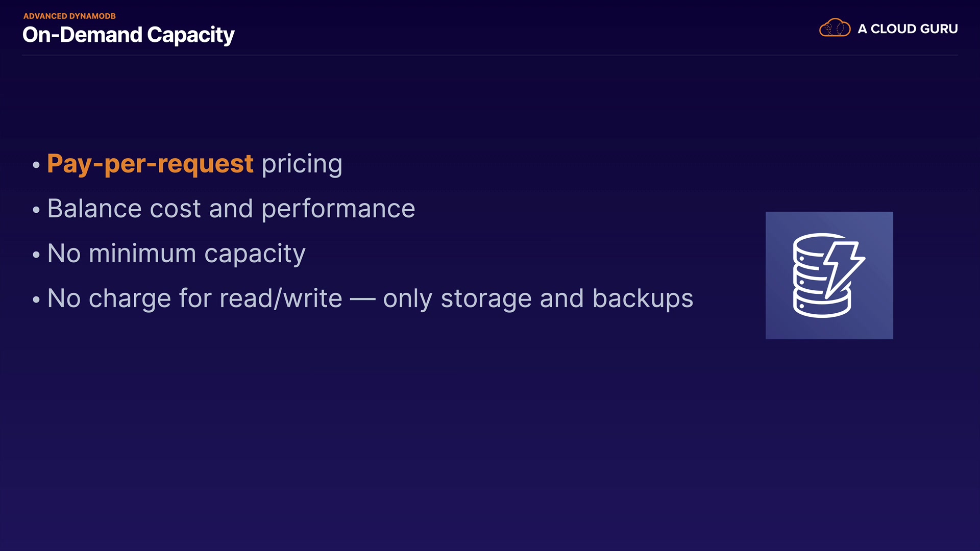Click the A CLOUD GURU brand text

tap(908, 29)
